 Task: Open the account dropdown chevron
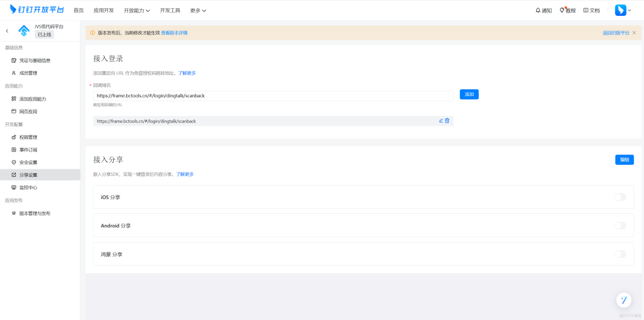[630, 11]
